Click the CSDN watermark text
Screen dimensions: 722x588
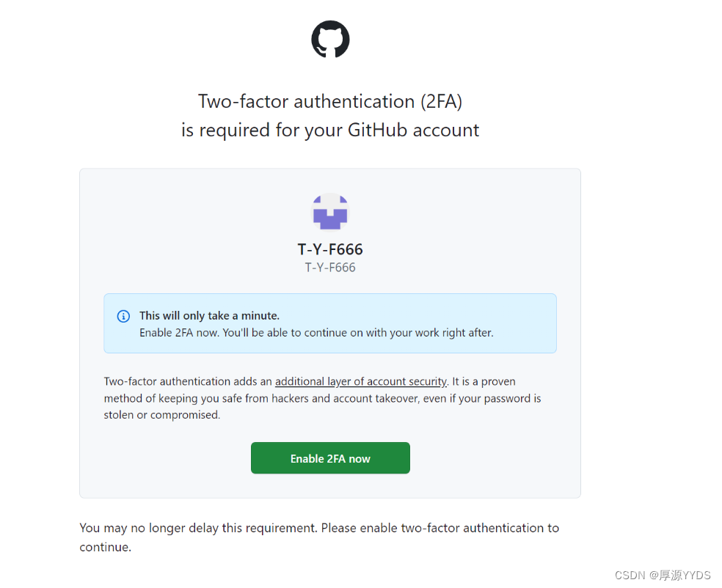[663, 575]
